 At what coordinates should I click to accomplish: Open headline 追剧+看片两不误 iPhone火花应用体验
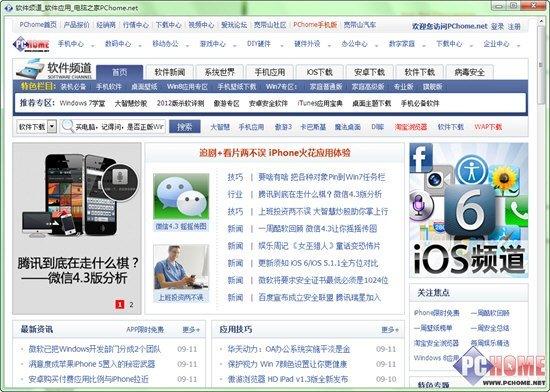[275, 153]
